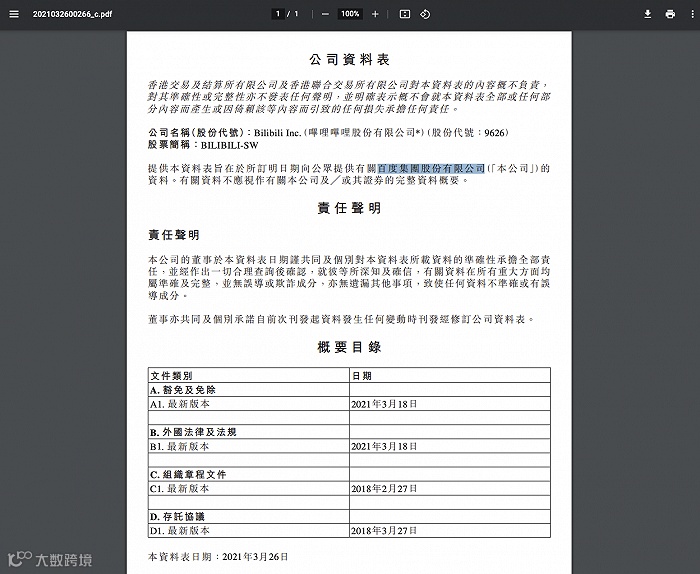This screenshot has height=574, width=700.
Task: Click the zoom in plus button
Action: pyautogui.click(x=375, y=14)
